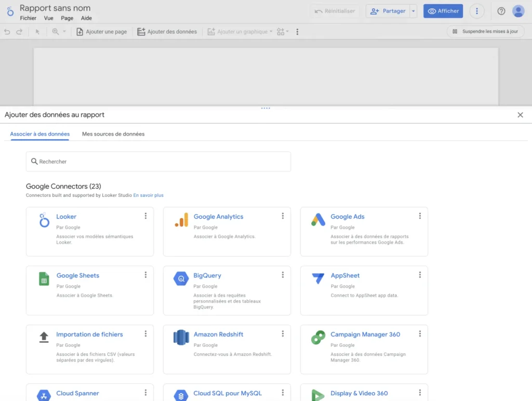Click Ajouter une page

tap(101, 32)
